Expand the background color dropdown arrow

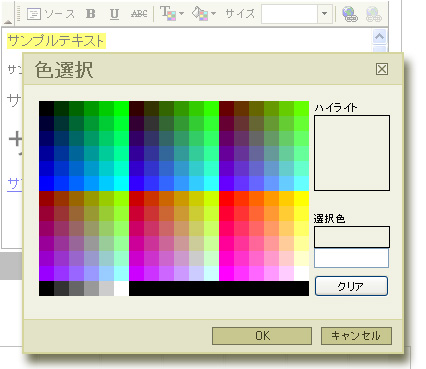[213, 14]
